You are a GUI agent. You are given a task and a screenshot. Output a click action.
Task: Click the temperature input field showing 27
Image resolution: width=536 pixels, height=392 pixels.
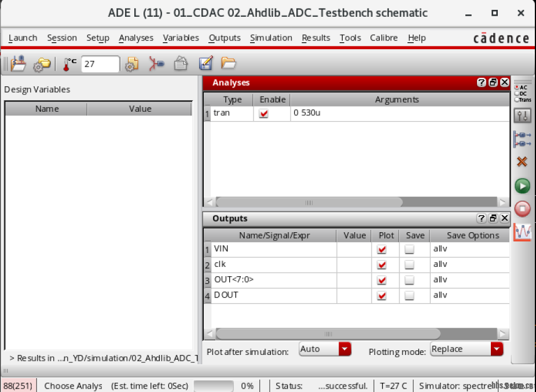click(x=100, y=64)
